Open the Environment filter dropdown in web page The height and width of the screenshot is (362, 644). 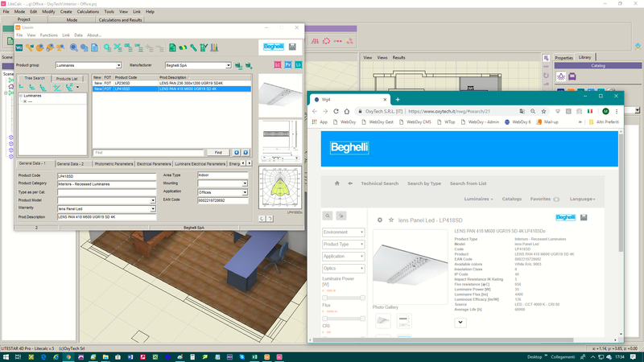[344, 232]
